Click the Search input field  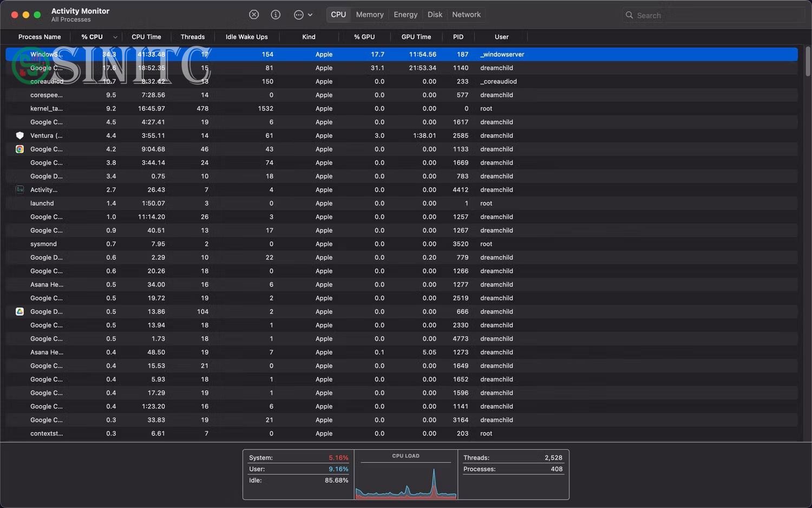[x=713, y=15]
